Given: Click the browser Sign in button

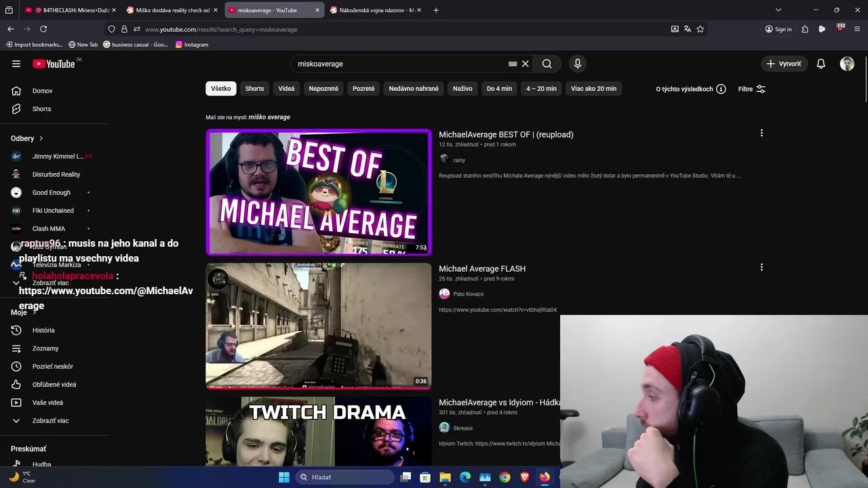Looking at the screenshot, I should click(x=778, y=29).
